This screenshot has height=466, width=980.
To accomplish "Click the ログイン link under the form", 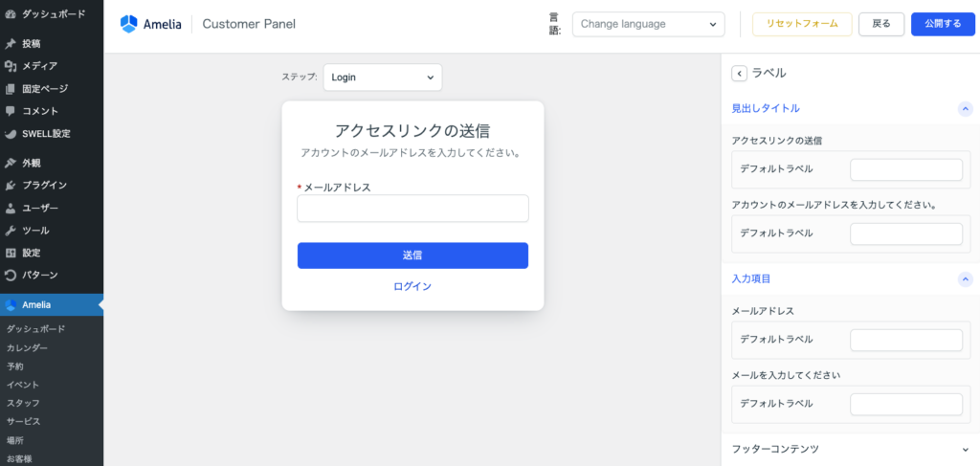I will click(412, 286).
